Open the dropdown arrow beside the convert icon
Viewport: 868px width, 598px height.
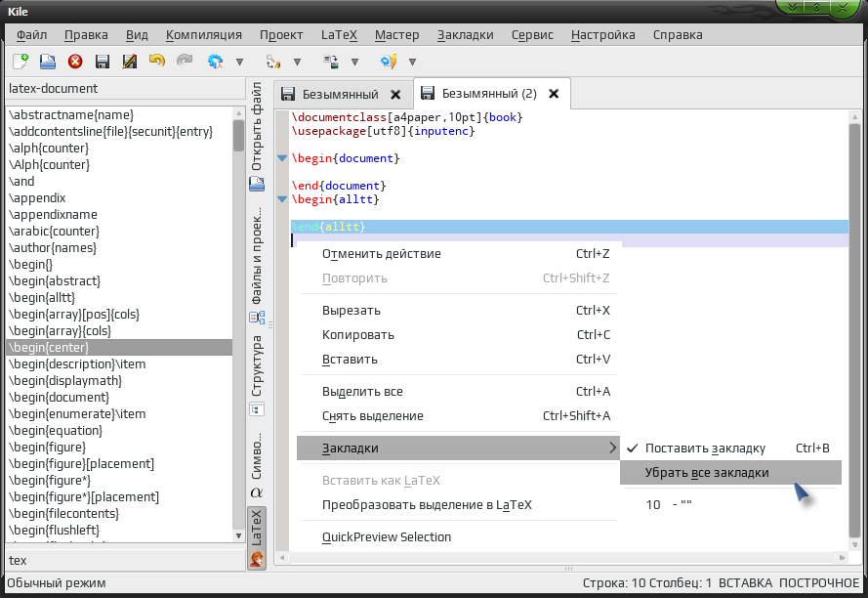click(354, 63)
